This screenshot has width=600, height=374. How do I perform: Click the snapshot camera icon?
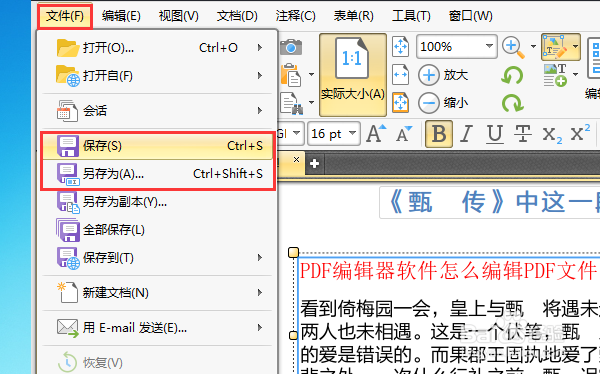(x=291, y=47)
